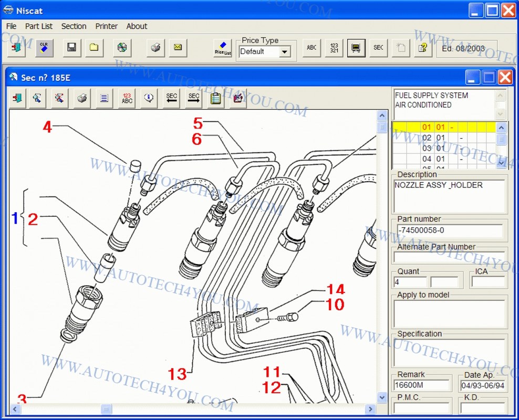Click the section title scroll-up arrow
This screenshot has height=420, width=519.
(501, 96)
